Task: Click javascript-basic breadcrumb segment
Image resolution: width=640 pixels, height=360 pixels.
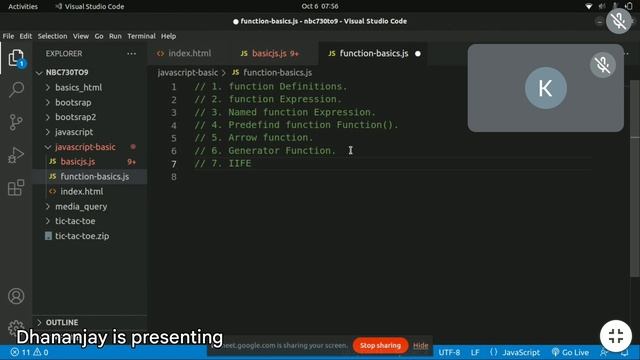Action: tap(187, 73)
